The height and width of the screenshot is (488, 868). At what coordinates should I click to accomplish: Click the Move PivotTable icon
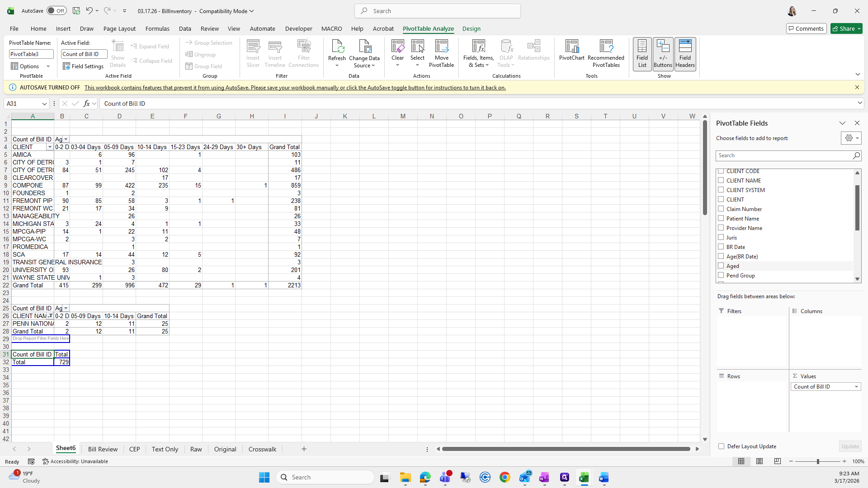click(x=441, y=47)
